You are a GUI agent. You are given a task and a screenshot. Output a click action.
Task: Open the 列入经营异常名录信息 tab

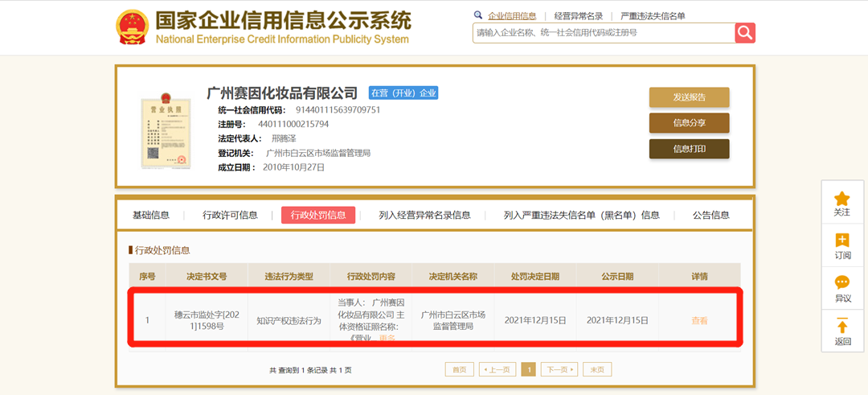424,215
